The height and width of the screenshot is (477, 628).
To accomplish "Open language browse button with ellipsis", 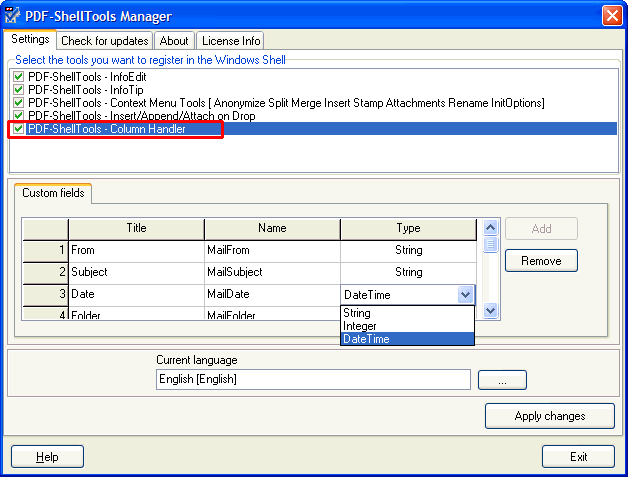I will (x=502, y=380).
